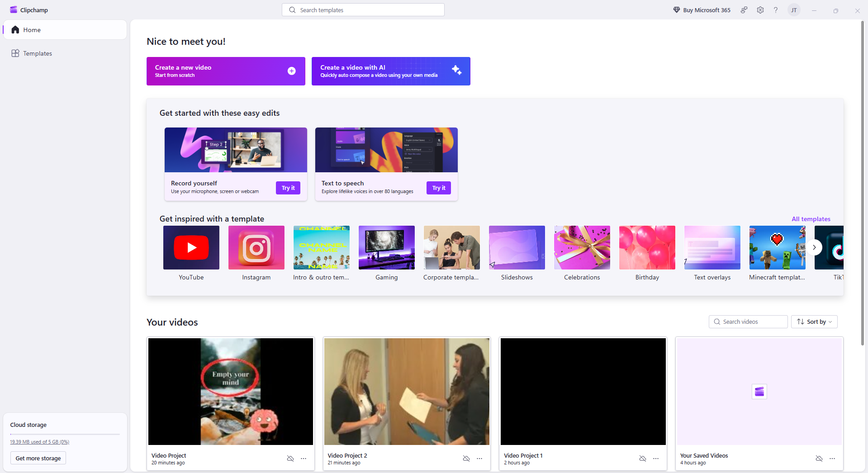
Task: Open the more options menu for Your Saved Videos
Action: click(832, 459)
